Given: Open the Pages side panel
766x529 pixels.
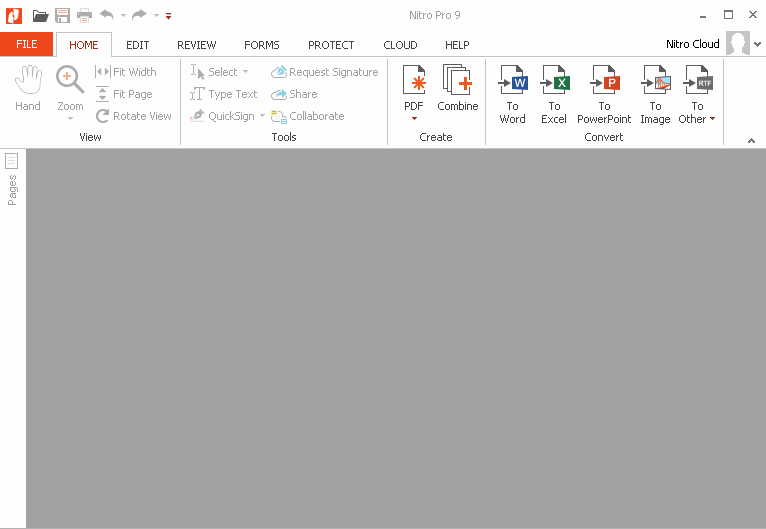Looking at the screenshot, I should 12,179.
